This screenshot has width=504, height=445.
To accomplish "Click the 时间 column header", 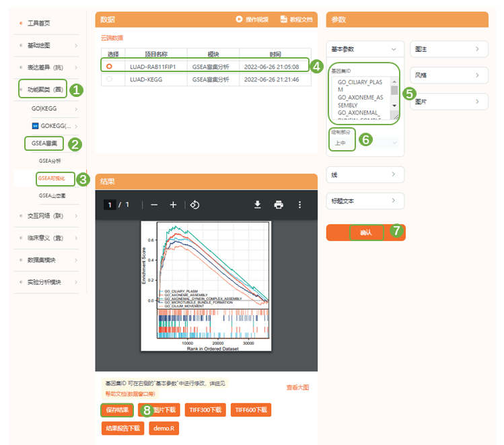I will click(275, 54).
